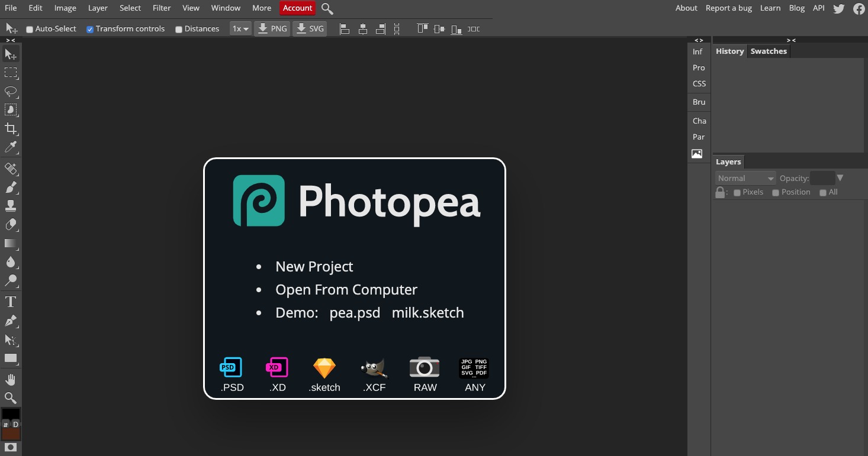Select the Zoom magnifier tool
Viewport: 868px width, 456px height.
[11, 398]
